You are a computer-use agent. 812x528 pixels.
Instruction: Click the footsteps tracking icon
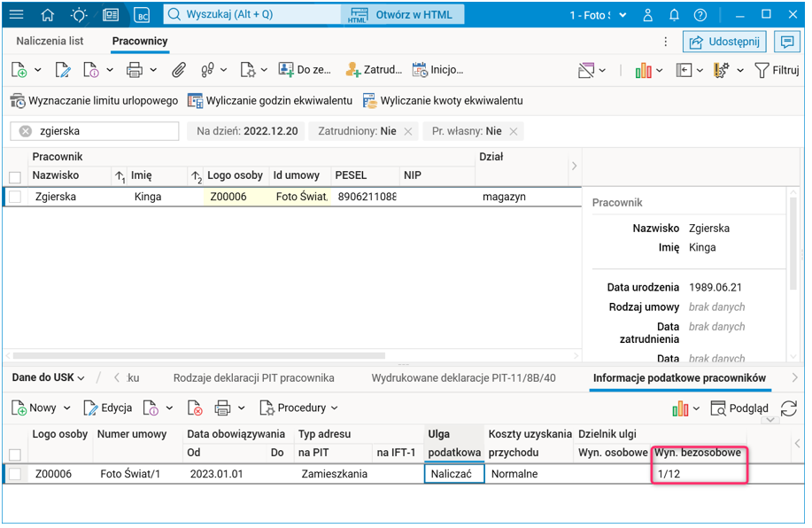208,70
